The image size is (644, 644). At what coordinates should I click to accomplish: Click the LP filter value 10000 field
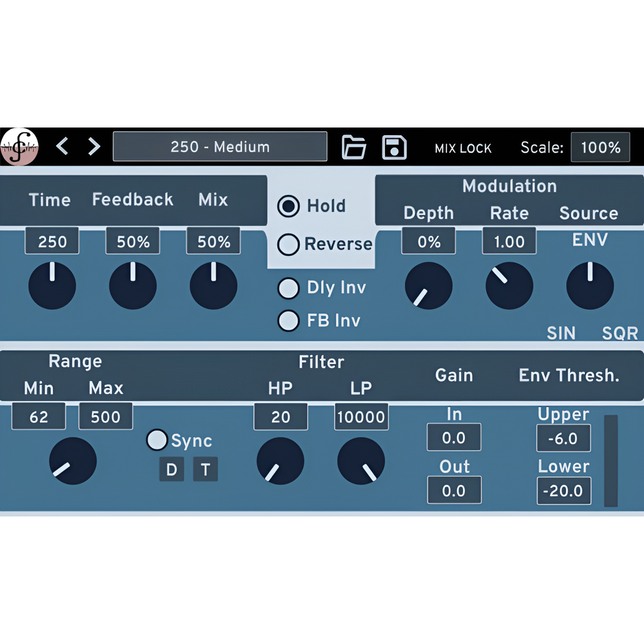pos(361,417)
